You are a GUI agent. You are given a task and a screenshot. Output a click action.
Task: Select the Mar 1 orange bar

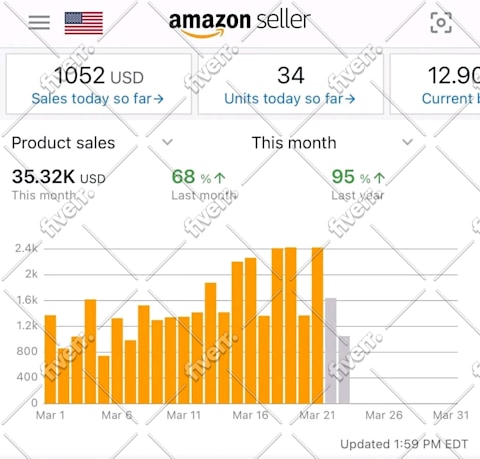[x=50, y=359]
